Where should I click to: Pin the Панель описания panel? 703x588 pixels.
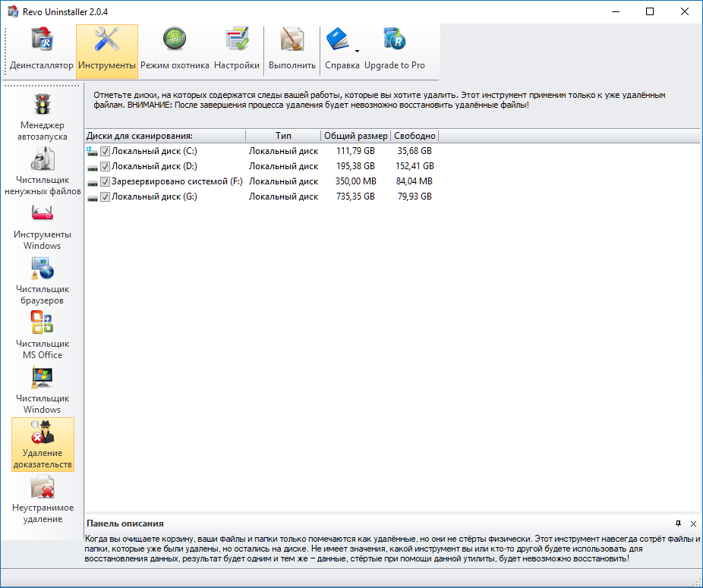pyautogui.click(x=678, y=524)
